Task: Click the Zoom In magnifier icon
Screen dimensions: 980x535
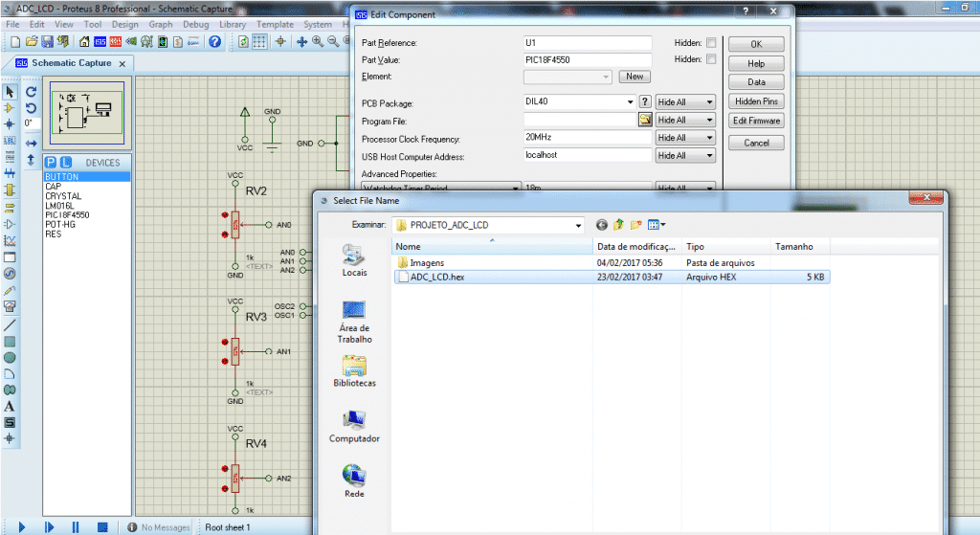Action: click(x=317, y=42)
